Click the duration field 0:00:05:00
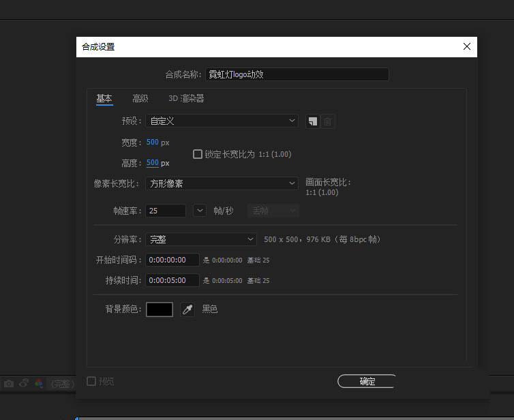Viewport: 514px width, 420px height. click(172, 280)
